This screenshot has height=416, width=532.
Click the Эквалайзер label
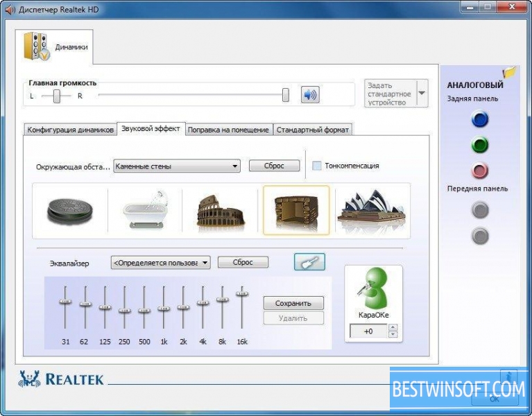[x=69, y=263]
